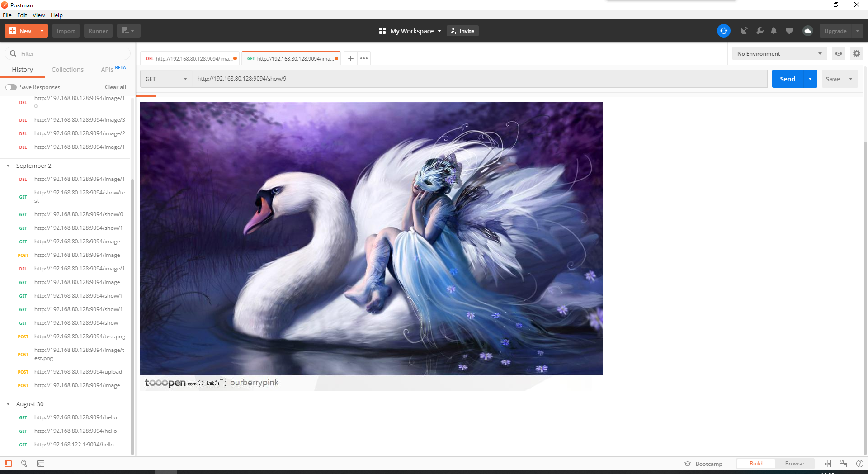Select the active GET request tab
Screen dimensions: 868x474
pos(292,58)
